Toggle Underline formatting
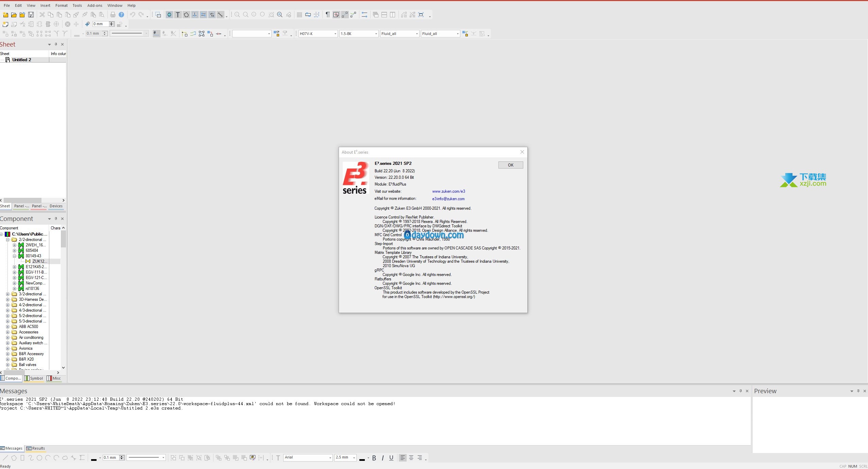 [x=391, y=458]
